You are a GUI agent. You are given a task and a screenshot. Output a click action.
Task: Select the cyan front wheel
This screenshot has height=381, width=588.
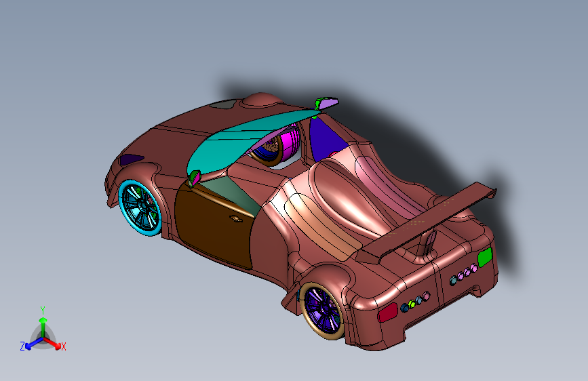pos(140,207)
